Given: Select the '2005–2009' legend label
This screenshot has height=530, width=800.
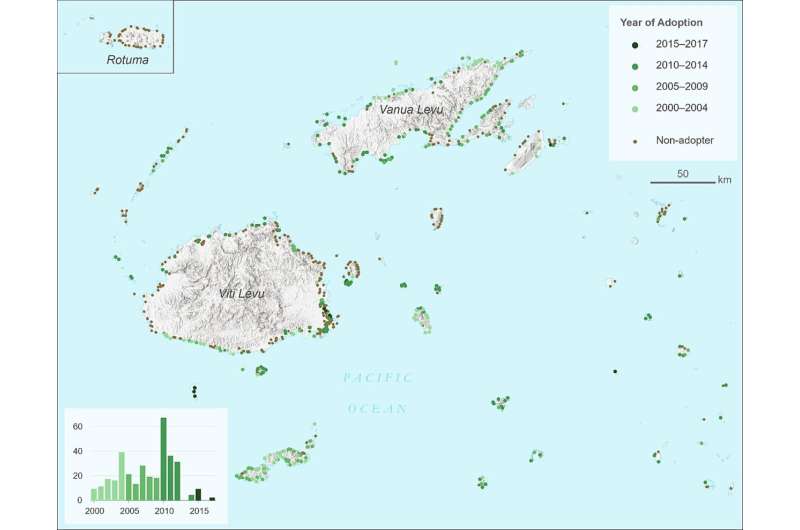Looking at the screenshot, I should pos(682,87).
